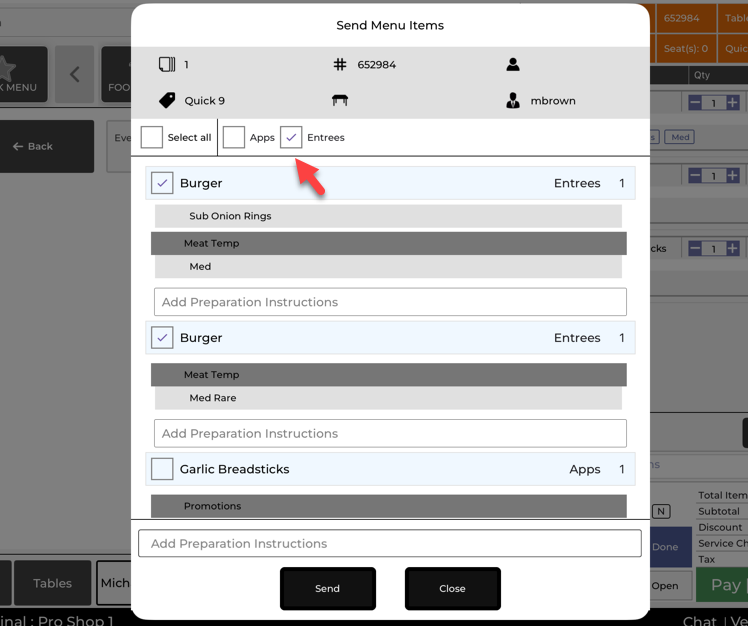Image resolution: width=748 pixels, height=626 pixels.
Task: Uncheck the first Burger item
Action: (162, 183)
